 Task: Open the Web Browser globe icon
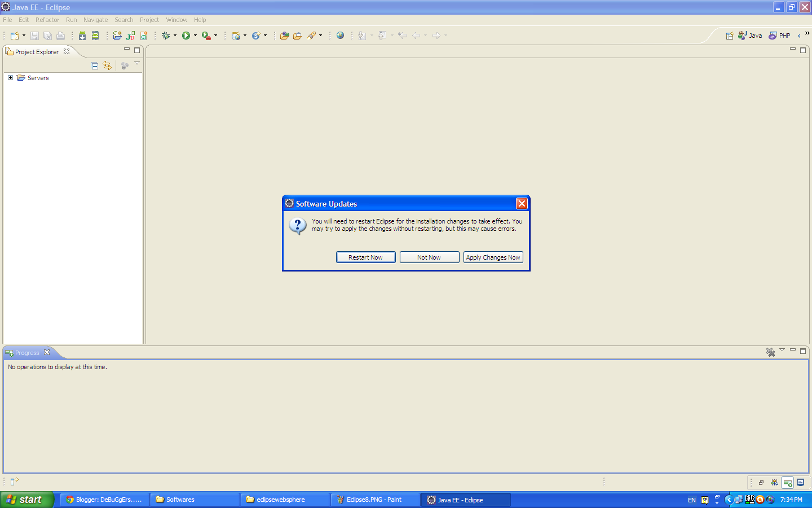(x=340, y=36)
